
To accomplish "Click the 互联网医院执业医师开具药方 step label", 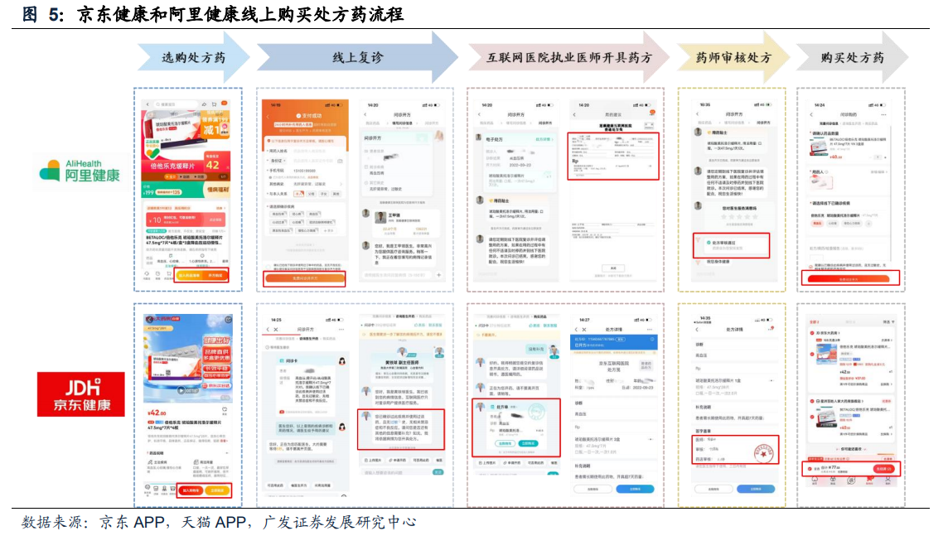I will pyautogui.click(x=569, y=58).
